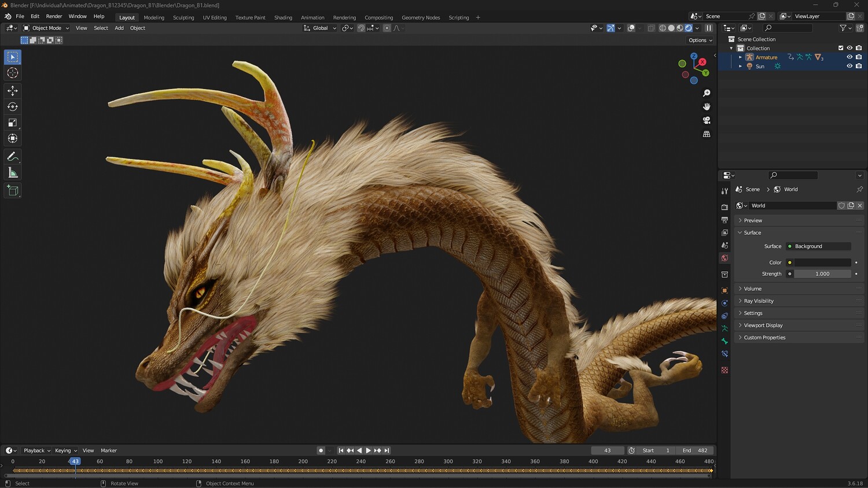Choose the Scale tool
Viewport: 868px width, 488px height.
13,123
